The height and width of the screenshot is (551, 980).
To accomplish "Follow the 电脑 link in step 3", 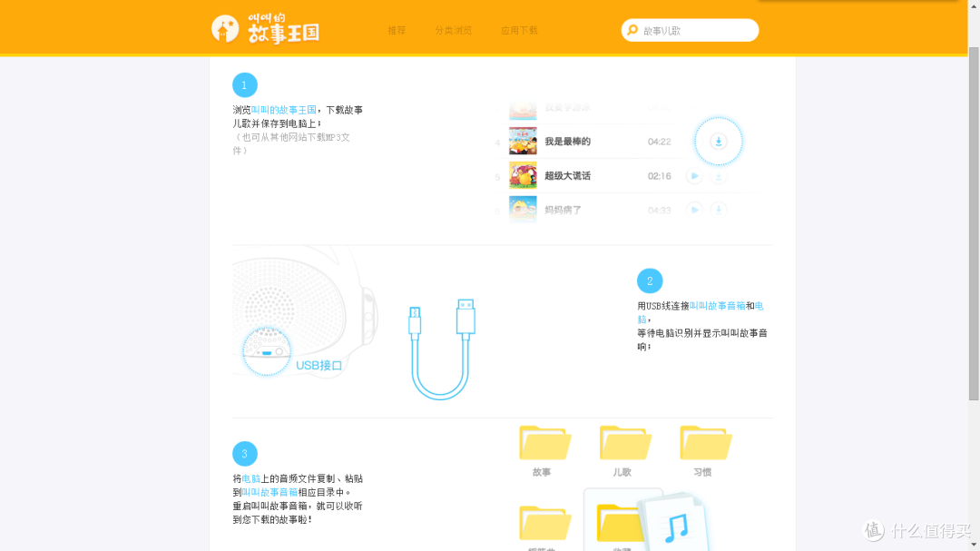I will pyautogui.click(x=250, y=478).
